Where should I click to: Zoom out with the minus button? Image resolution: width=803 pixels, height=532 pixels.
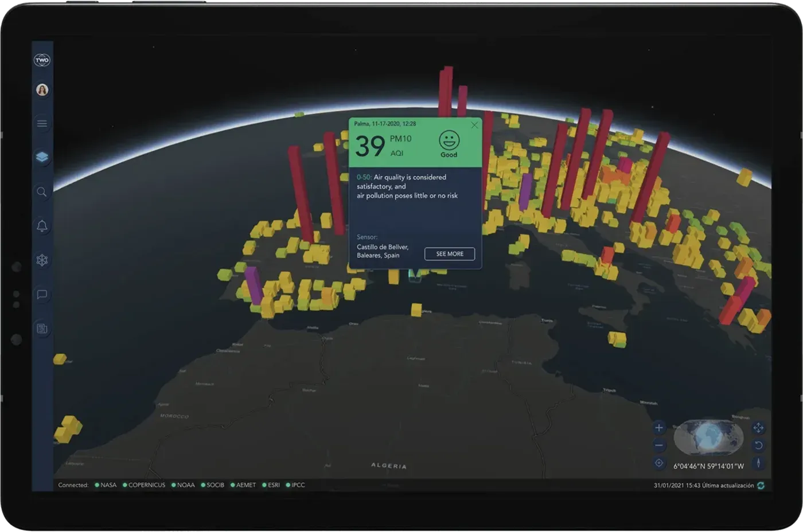click(659, 445)
